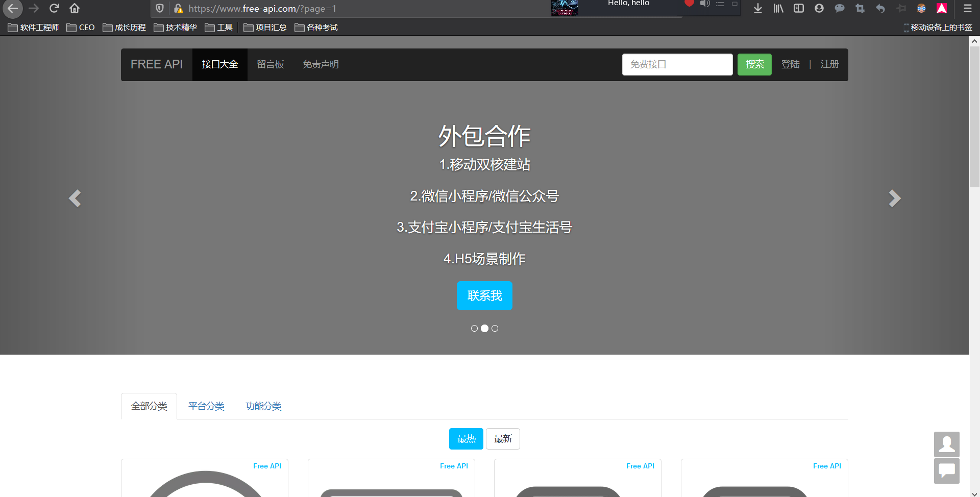
Task: Go back with the browser back arrow
Action: pos(13,8)
